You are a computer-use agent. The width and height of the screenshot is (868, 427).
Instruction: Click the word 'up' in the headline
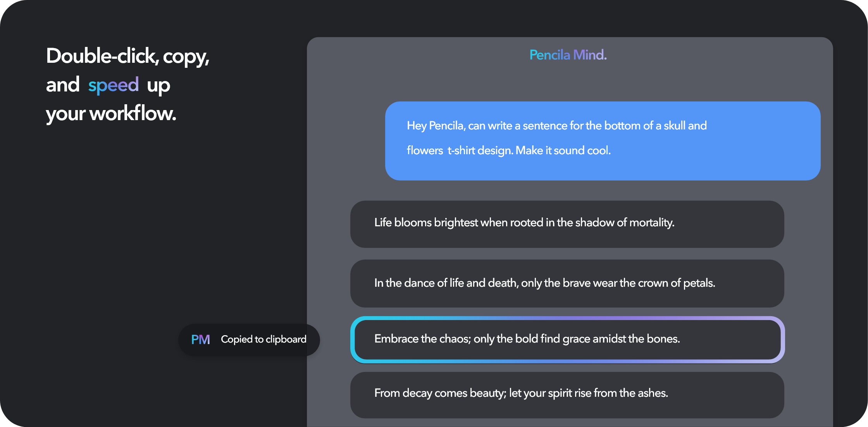158,86
